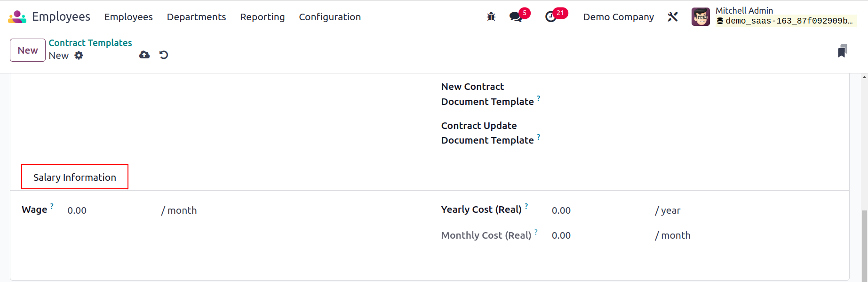Click the Employees app logo icon
The height and width of the screenshot is (282, 868).
(17, 17)
